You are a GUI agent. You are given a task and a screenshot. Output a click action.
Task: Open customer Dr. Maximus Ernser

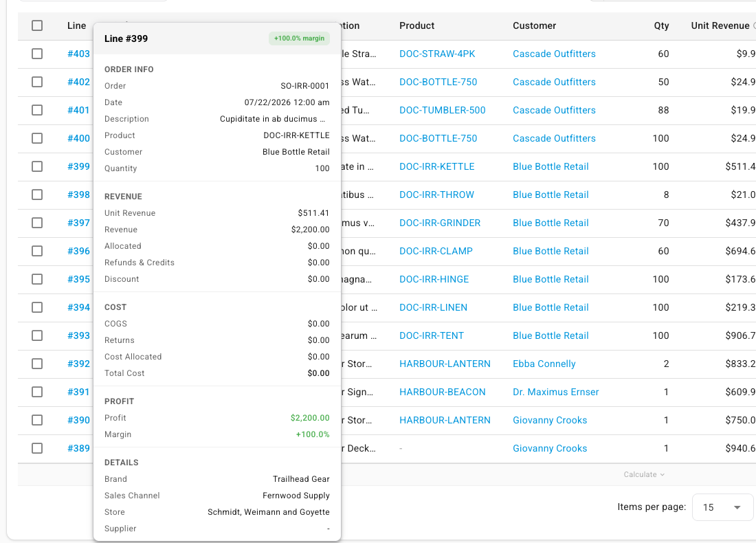[x=555, y=392]
